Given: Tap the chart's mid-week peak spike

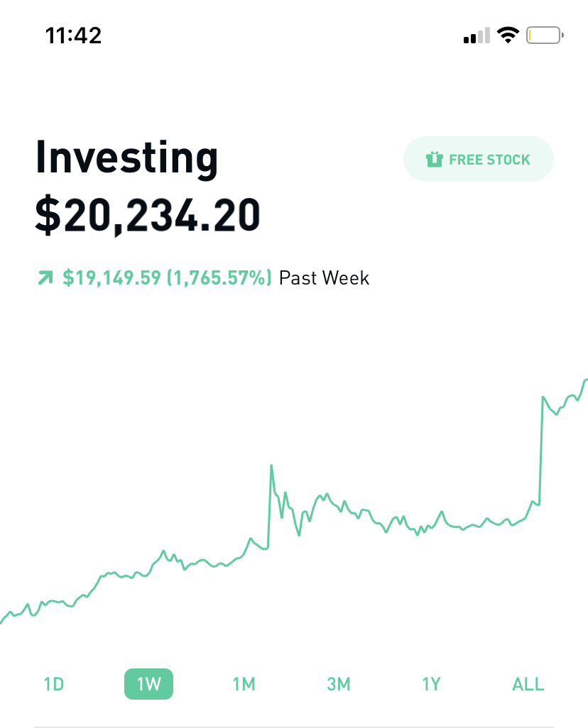Looking at the screenshot, I should 271,465.
